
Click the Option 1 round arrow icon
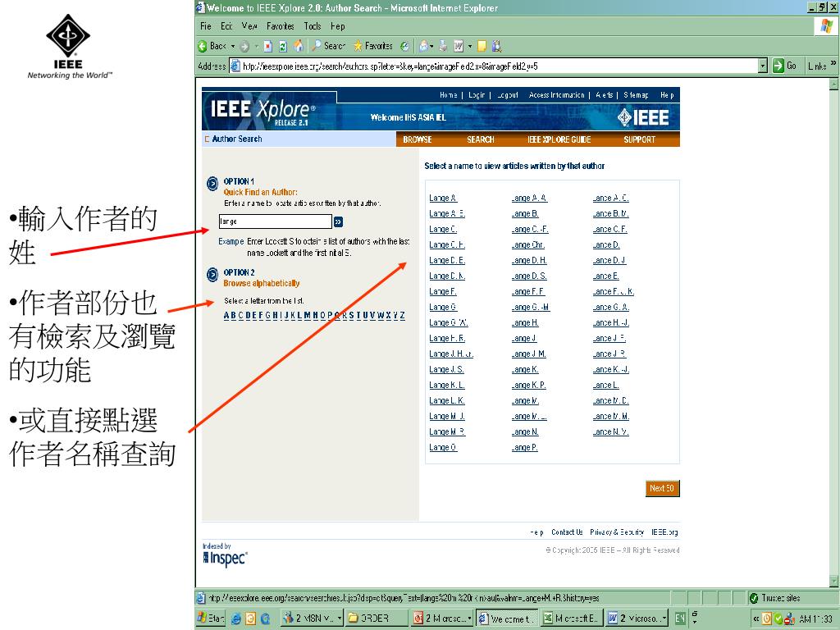tap(212, 183)
